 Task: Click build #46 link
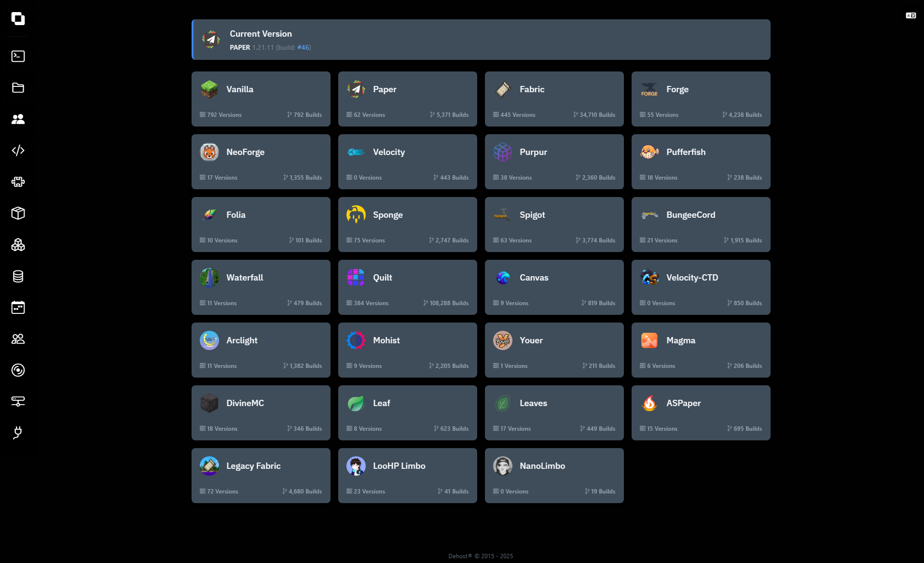(303, 47)
